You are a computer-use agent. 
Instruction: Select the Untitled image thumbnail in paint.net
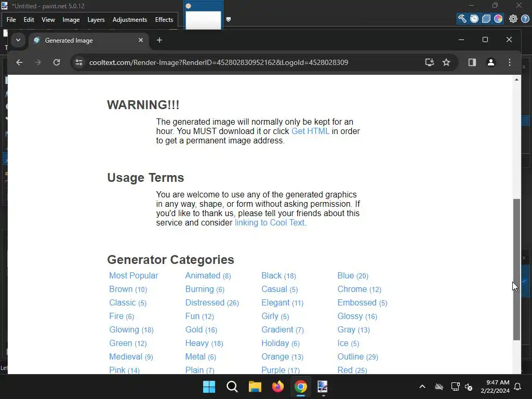click(x=203, y=20)
